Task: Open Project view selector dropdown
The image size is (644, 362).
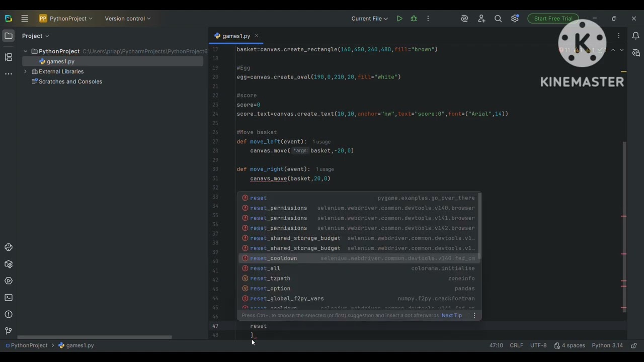Action: [x=36, y=36]
